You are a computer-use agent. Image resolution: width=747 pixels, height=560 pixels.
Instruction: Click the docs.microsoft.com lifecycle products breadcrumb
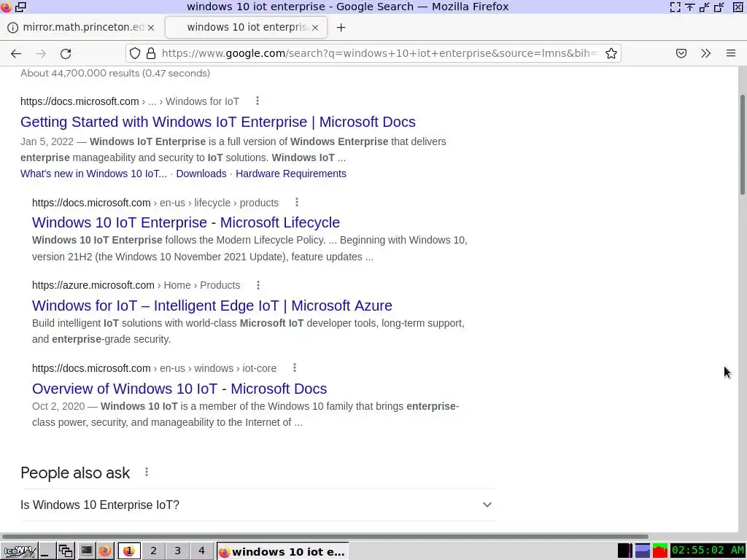point(155,203)
